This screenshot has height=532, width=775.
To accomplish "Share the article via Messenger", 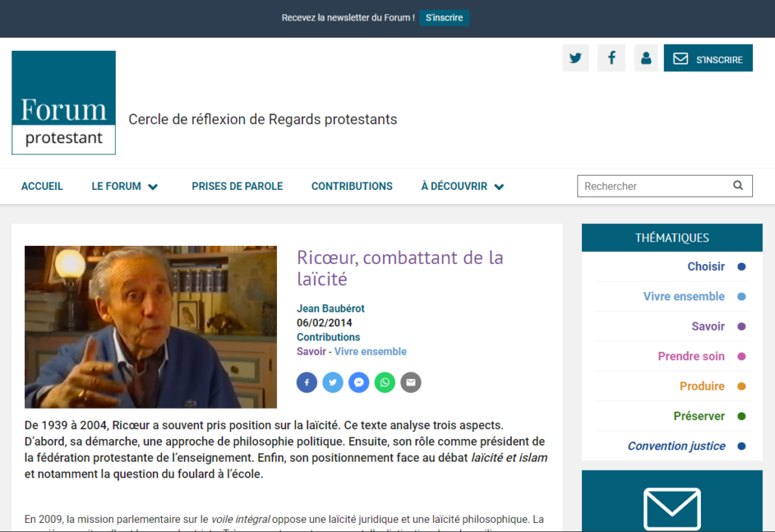I will tap(359, 382).
